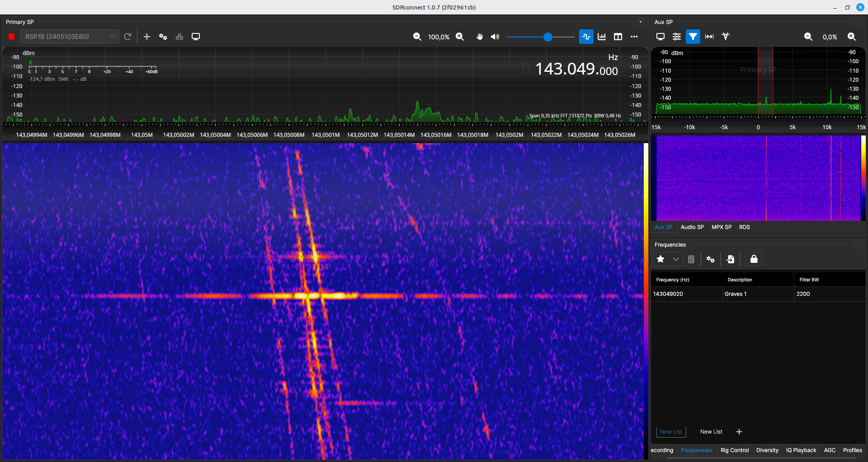Click the fit-width arrows icon in Aux SP
The image size is (868, 462).
709,37
